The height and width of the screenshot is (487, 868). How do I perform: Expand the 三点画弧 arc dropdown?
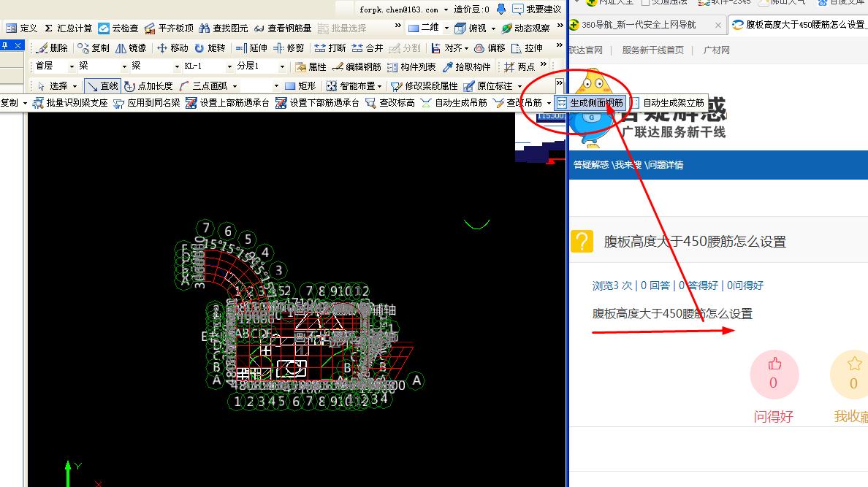pyautogui.click(x=235, y=85)
